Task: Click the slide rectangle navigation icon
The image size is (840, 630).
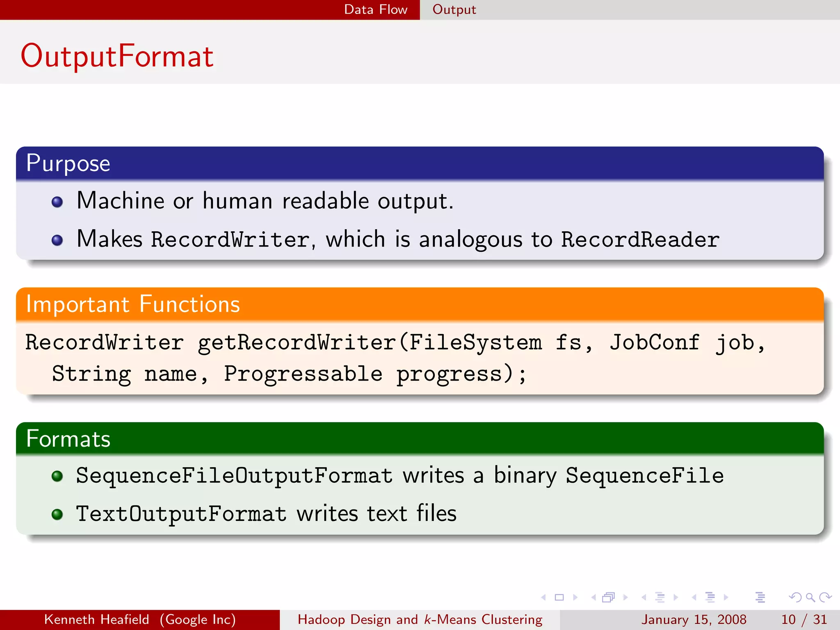Action: (559, 597)
